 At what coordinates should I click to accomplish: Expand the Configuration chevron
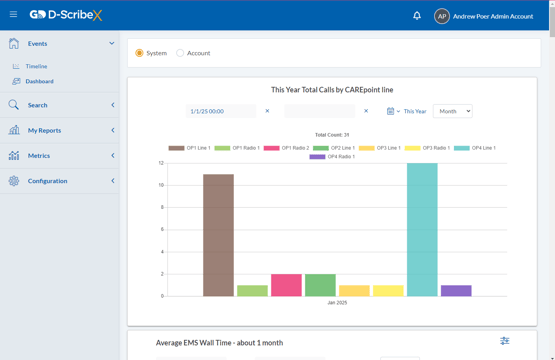(113, 181)
